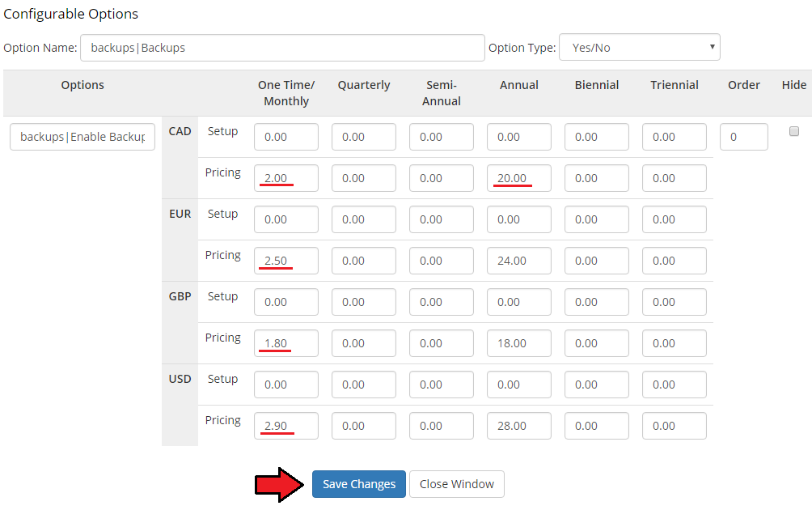Click the Close Window button
This screenshot has height=510, width=812.
[457, 484]
